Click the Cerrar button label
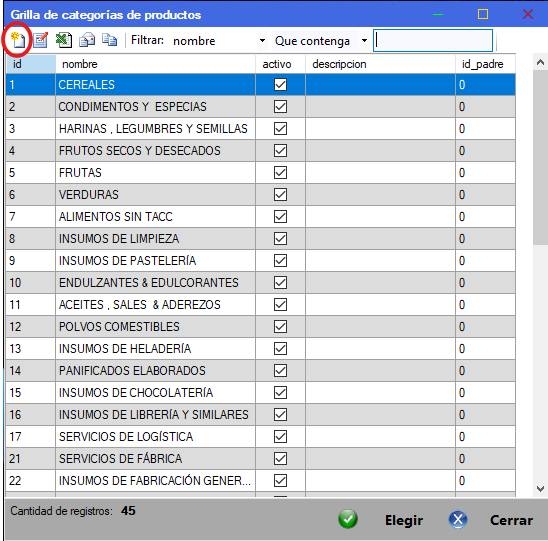The width and height of the screenshot is (548, 541). click(511, 520)
